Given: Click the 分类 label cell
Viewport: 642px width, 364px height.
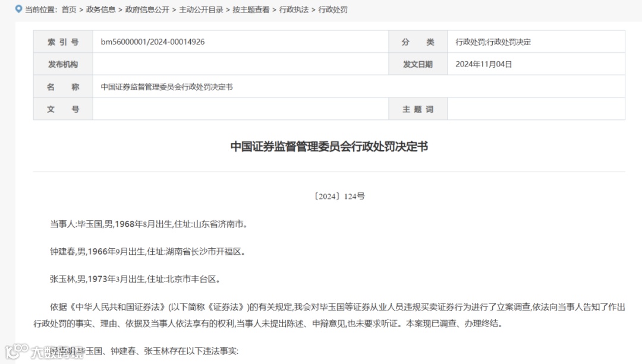Looking at the screenshot, I should click(418, 42).
